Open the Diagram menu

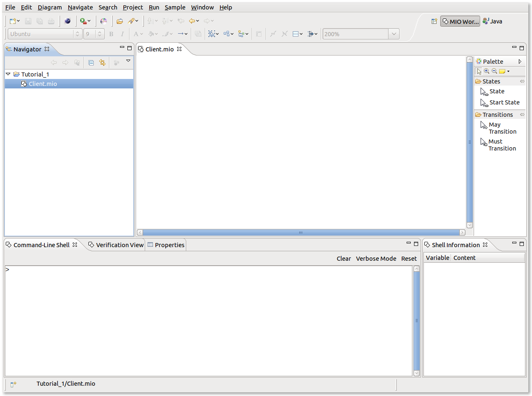click(50, 7)
